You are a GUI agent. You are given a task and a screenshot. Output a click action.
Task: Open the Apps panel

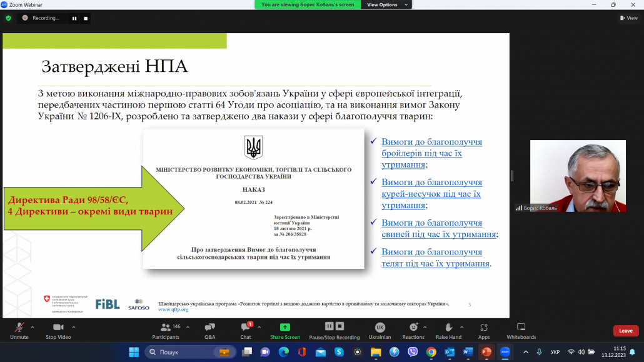click(484, 328)
